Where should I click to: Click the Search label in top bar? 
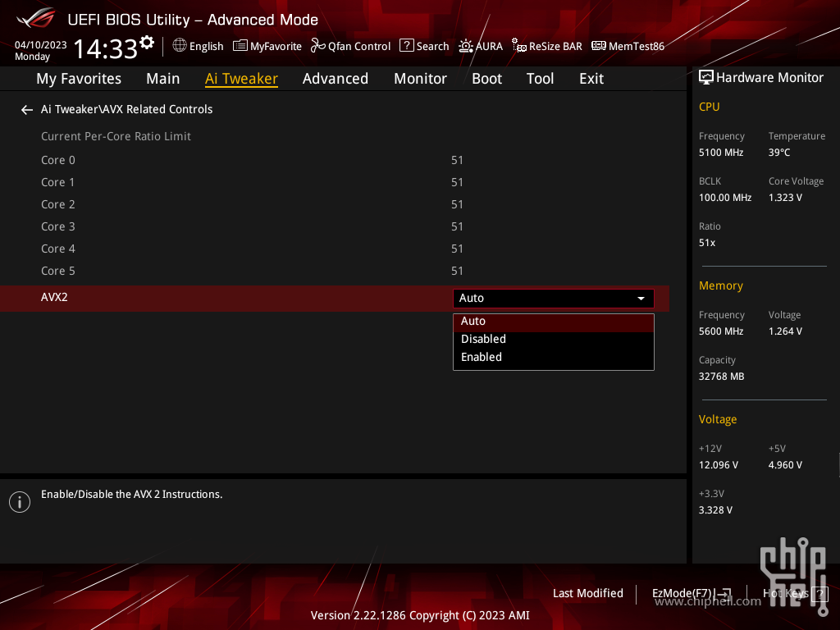(433, 47)
